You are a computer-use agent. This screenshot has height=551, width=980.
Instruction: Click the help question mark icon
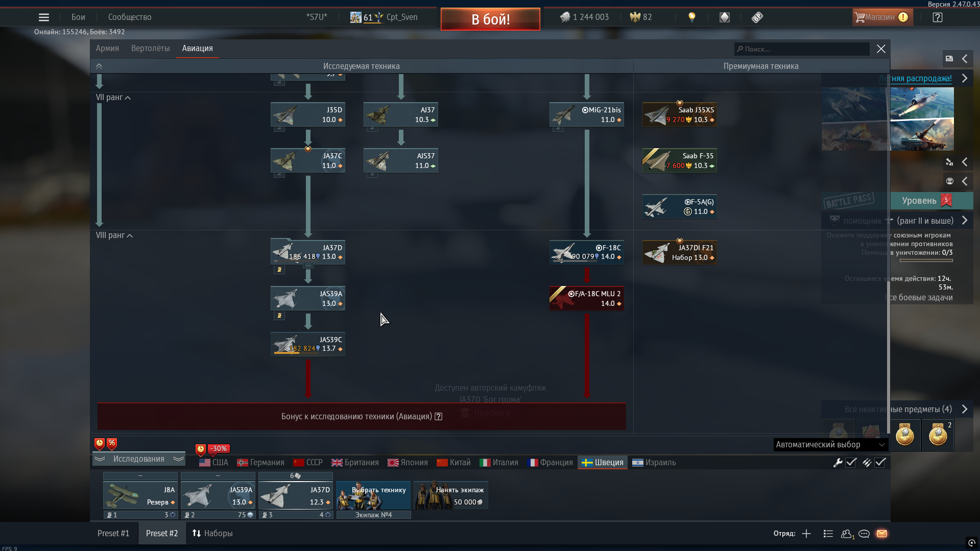[938, 17]
